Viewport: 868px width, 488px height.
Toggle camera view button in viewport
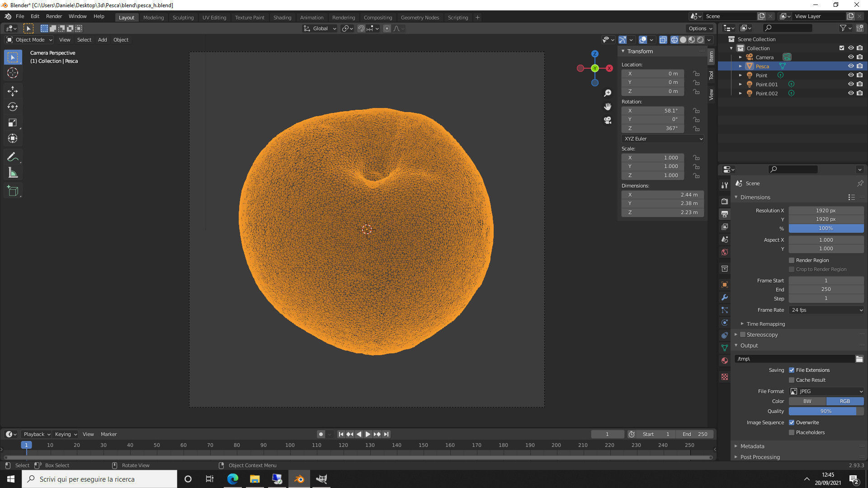click(608, 120)
